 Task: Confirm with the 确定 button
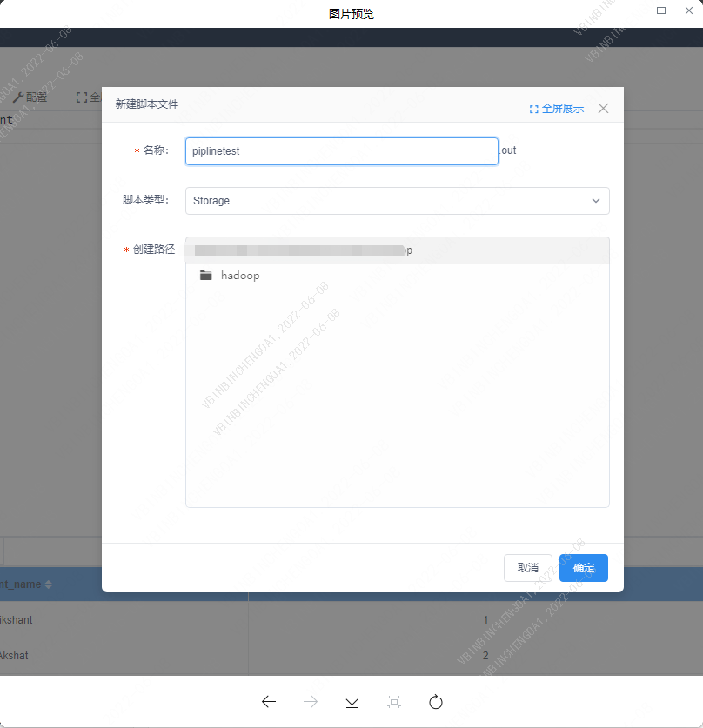tap(583, 568)
